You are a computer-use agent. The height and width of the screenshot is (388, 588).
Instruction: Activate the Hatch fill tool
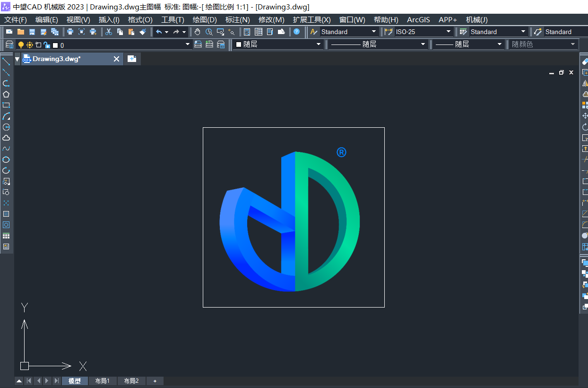tap(6, 214)
